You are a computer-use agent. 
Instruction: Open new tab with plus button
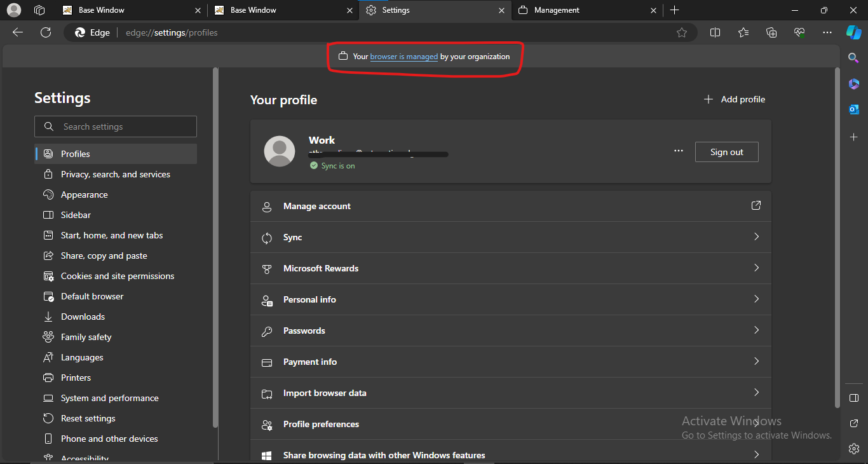675,10
